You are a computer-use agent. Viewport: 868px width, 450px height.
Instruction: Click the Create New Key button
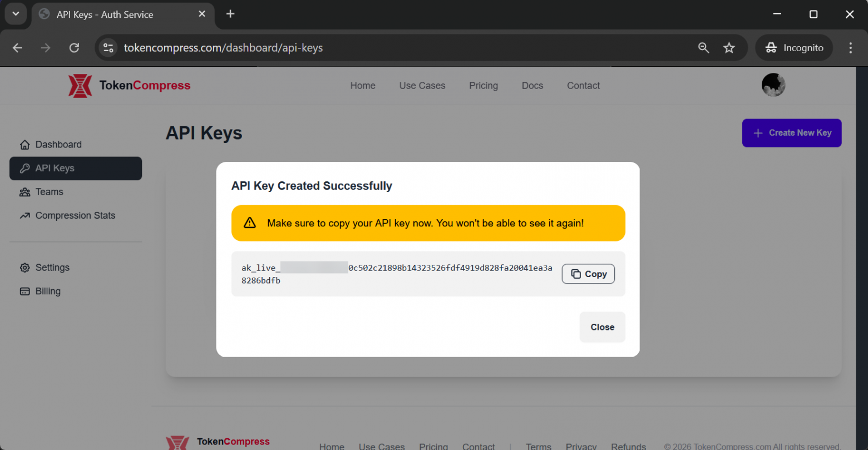click(791, 133)
